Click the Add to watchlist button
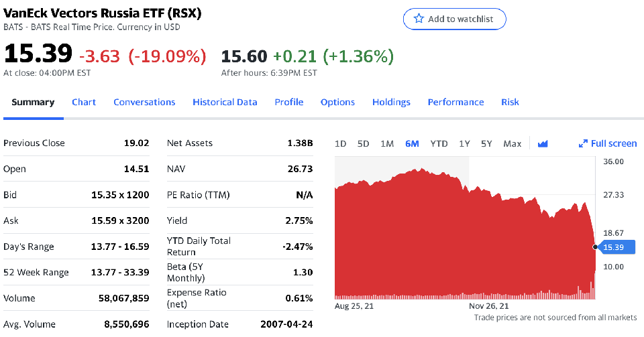 click(454, 19)
